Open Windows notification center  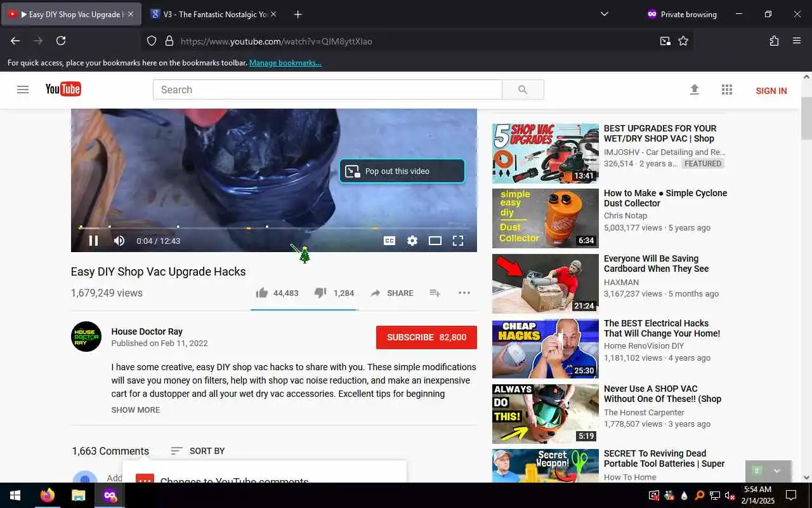point(791,495)
